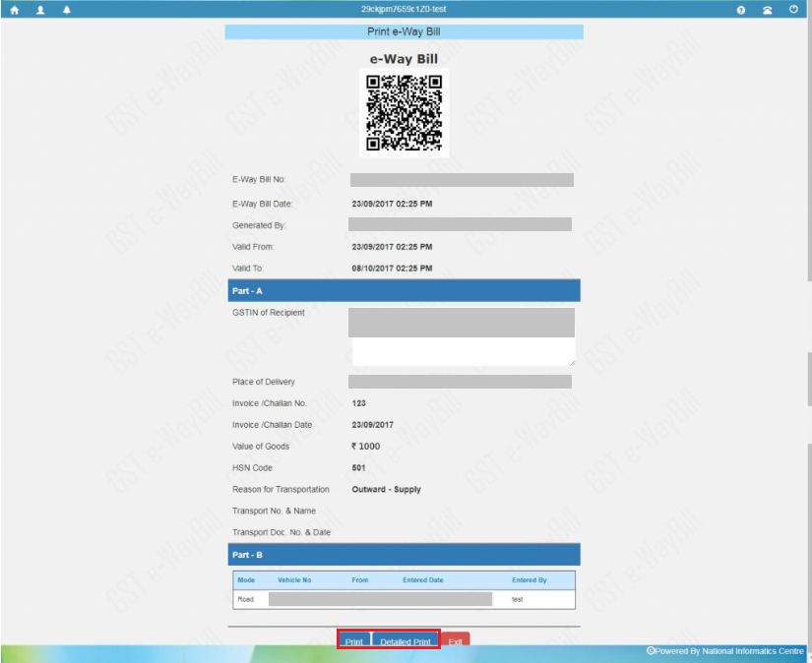Select the Place of Delivery field
The height and width of the screenshot is (663, 812).
point(461,382)
